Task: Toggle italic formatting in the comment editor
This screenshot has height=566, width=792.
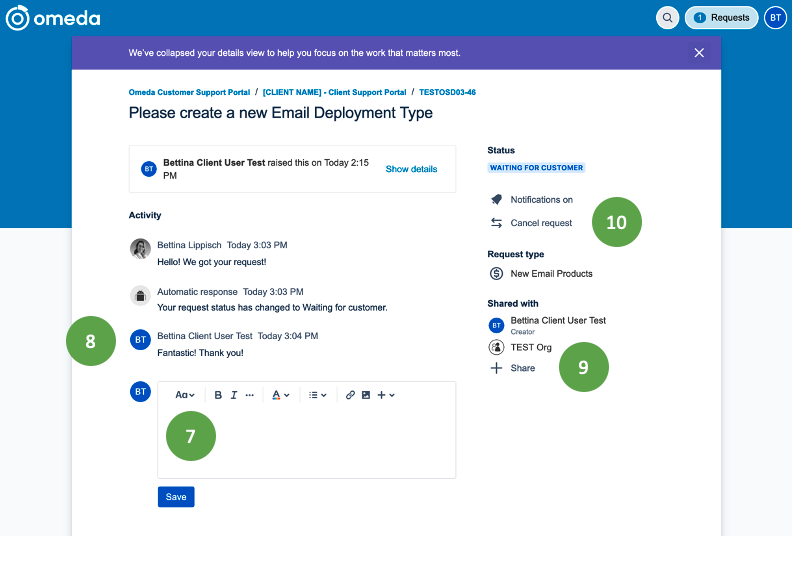Action: point(234,395)
